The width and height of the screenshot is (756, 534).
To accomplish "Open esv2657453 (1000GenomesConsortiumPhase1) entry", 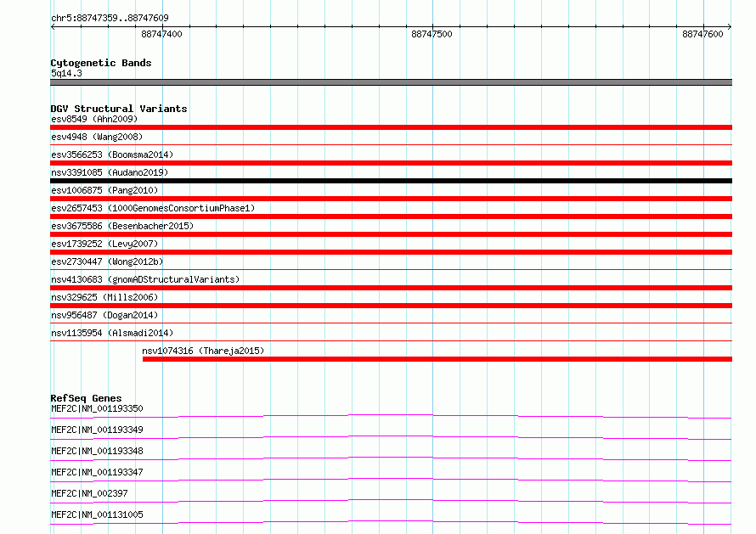I will (x=153, y=208).
